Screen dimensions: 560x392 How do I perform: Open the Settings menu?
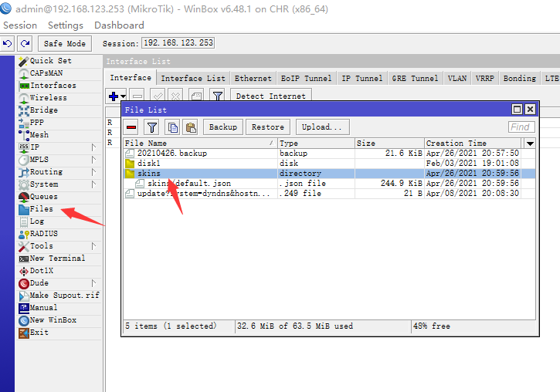tap(66, 25)
